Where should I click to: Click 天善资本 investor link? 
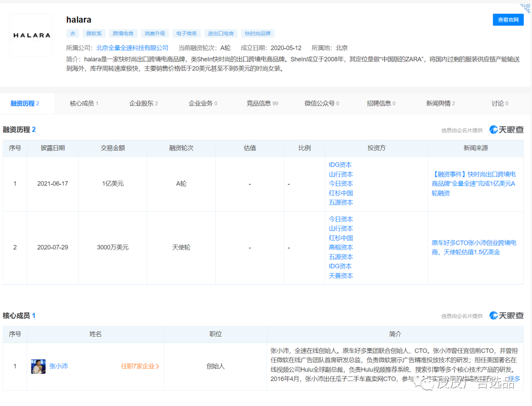[341, 276]
